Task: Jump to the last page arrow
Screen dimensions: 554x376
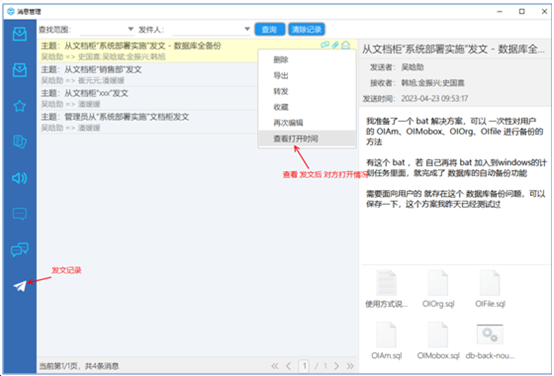Action: point(350,366)
